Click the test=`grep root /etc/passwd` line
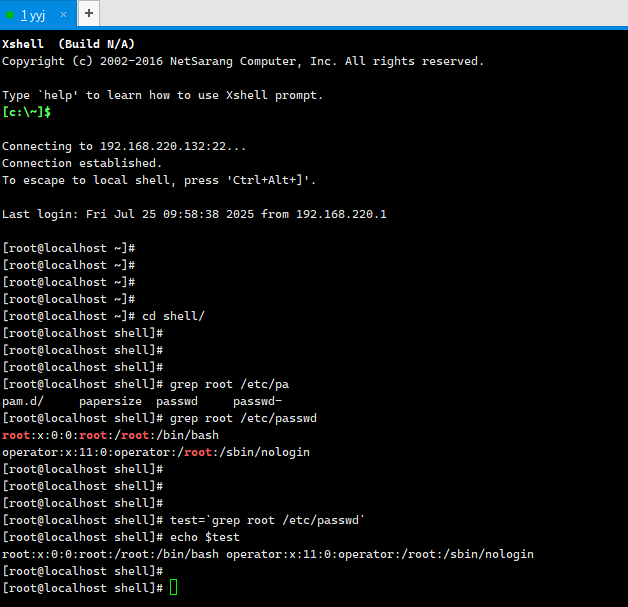This screenshot has height=607, width=628. coord(183,521)
